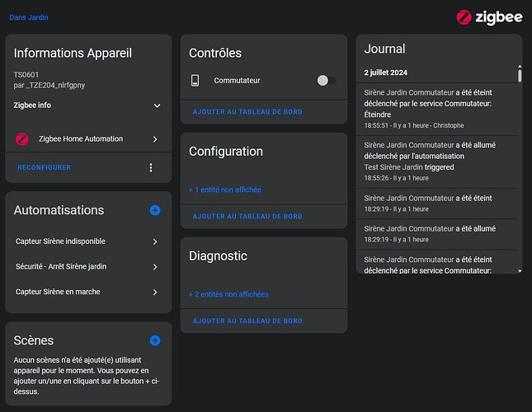Follow the Dans Jardin area link
532x412 pixels.
coord(29,17)
